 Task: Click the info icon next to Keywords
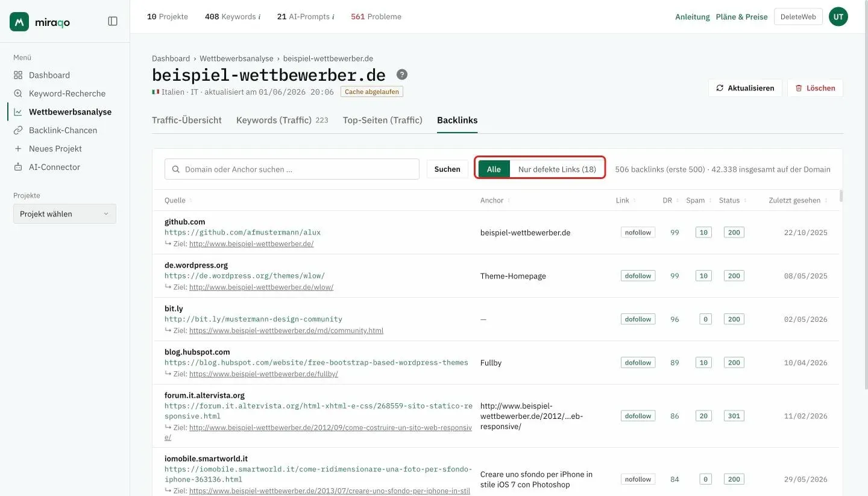[x=259, y=17]
